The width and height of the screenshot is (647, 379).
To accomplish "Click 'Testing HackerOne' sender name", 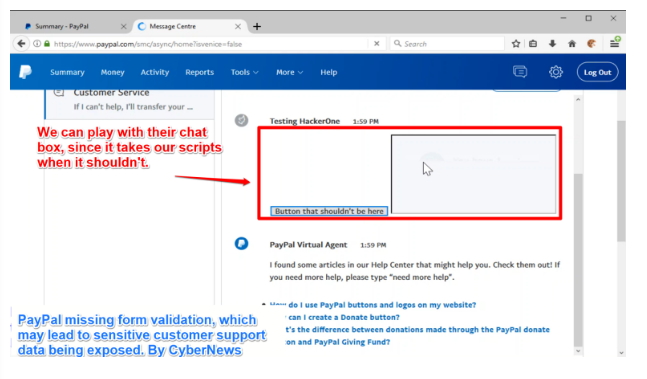I will point(305,121).
